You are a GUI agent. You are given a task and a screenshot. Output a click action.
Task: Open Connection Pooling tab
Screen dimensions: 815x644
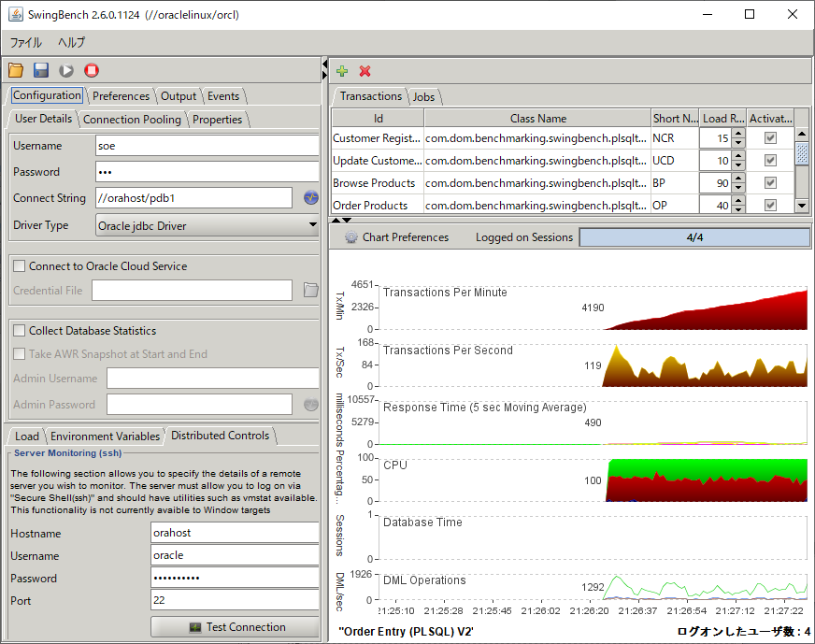click(x=132, y=120)
